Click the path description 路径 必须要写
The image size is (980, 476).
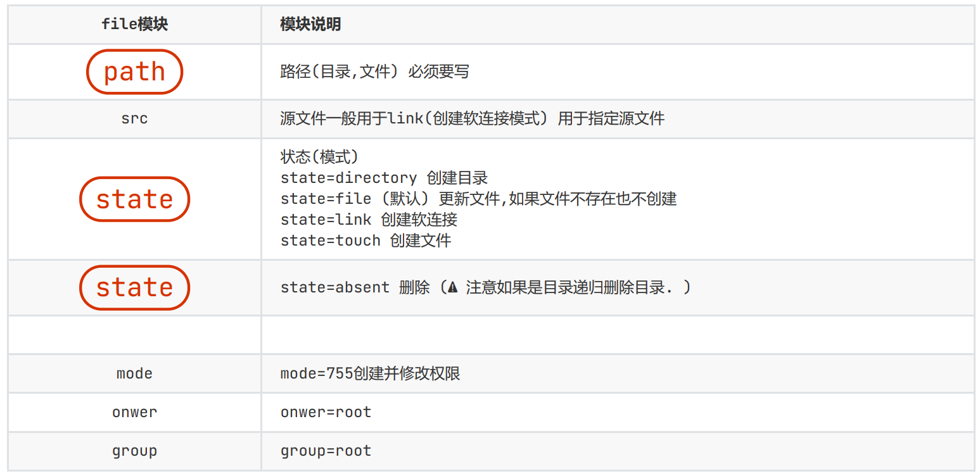point(374,72)
